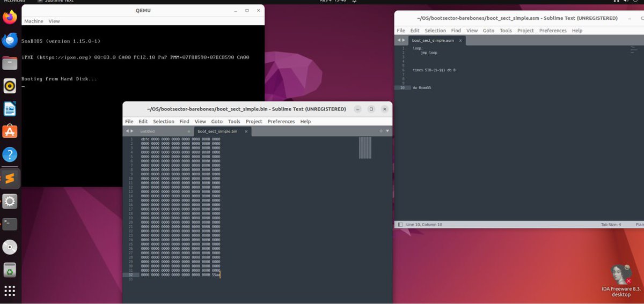The width and height of the screenshot is (644, 304).
Task: Click the minimap in the asm window
Action: pyautogui.click(x=633, y=49)
